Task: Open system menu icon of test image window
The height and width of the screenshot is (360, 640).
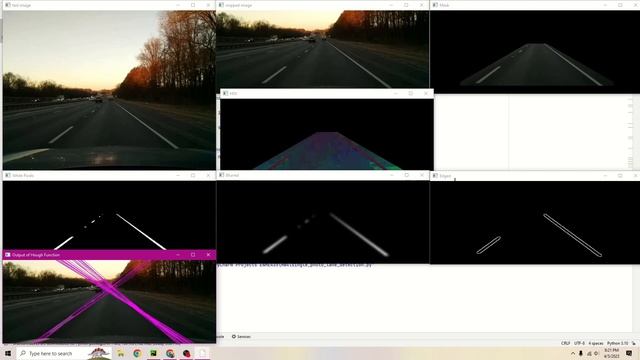Action: (x=8, y=5)
